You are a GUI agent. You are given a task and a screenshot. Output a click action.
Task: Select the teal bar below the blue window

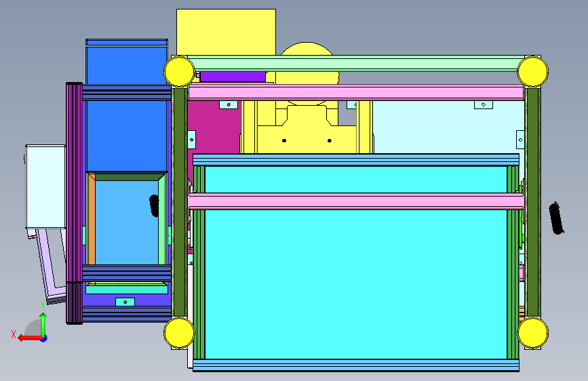coord(127,289)
